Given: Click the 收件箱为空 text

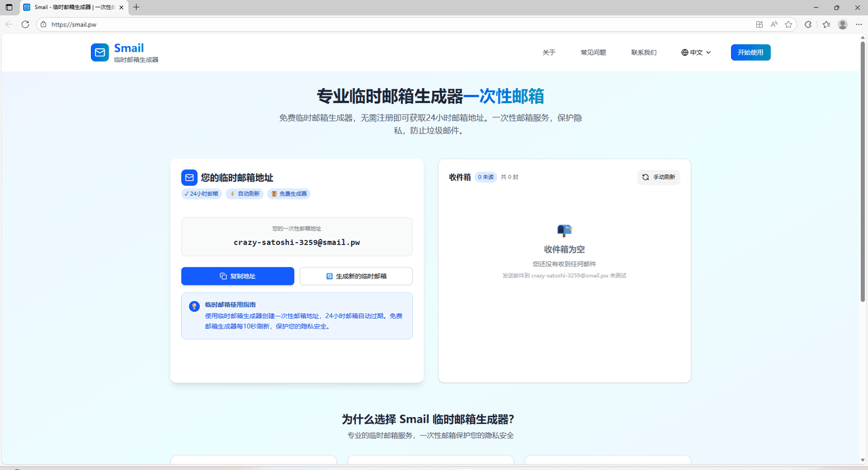Looking at the screenshot, I should [564, 250].
